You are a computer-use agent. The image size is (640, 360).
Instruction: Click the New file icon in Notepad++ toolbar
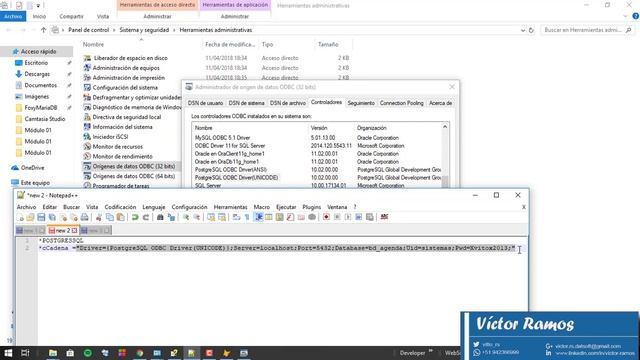(x=21, y=217)
